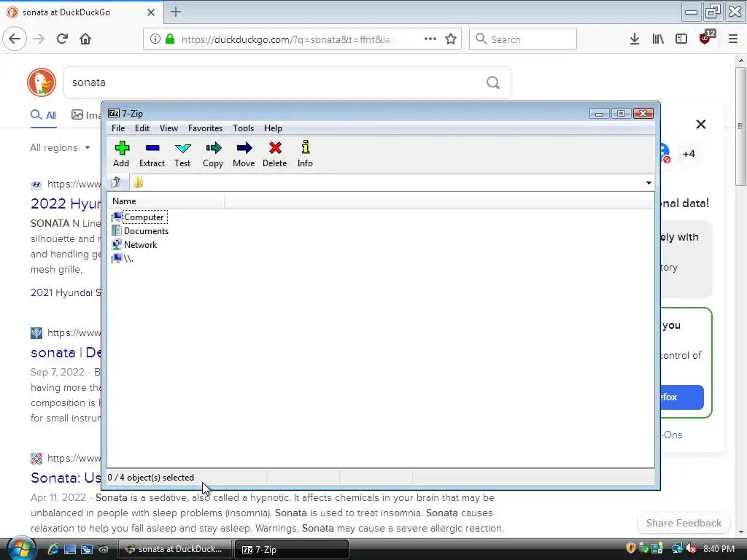Click the uBlock extension icon with badge 12
The width and height of the screenshot is (747, 560).
coord(705,38)
